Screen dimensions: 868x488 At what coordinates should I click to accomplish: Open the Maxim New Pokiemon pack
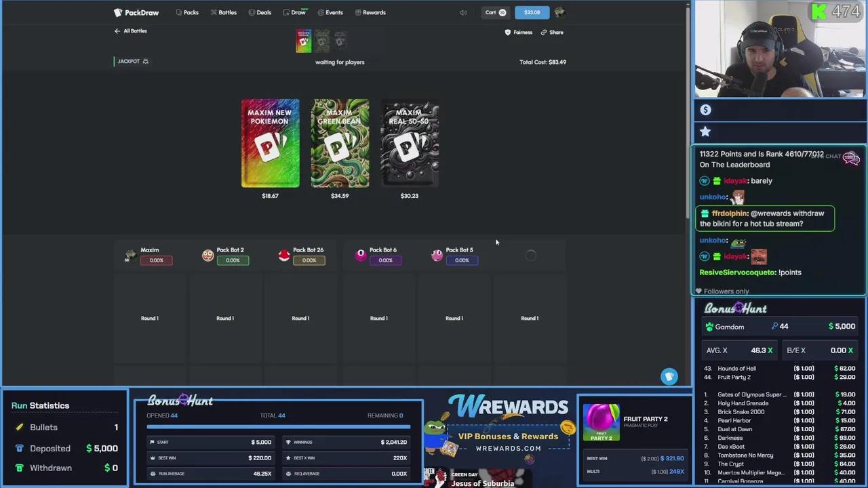270,143
